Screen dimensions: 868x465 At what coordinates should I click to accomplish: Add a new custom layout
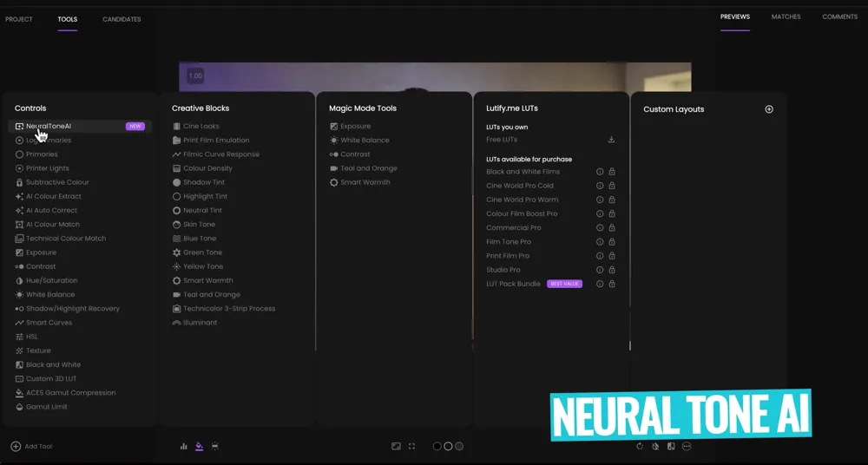(769, 109)
